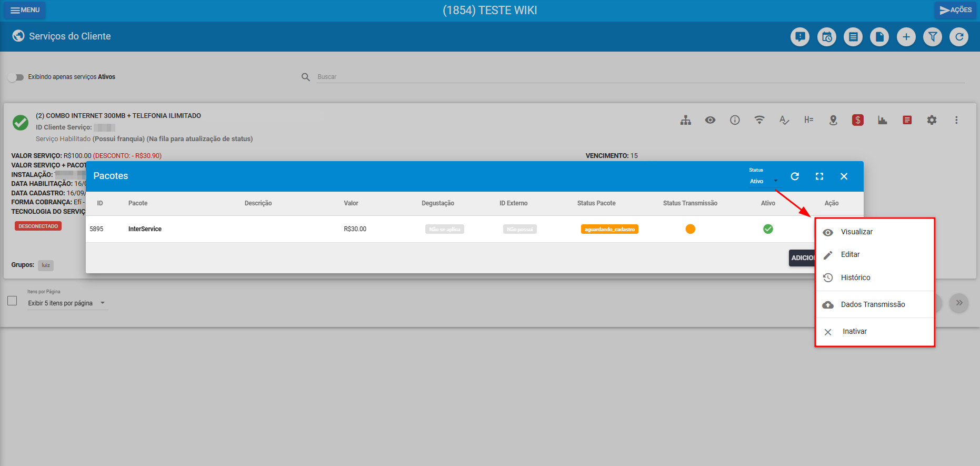Select Visualizar from the action menu
This screenshot has width=980, height=466.
point(875,232)
